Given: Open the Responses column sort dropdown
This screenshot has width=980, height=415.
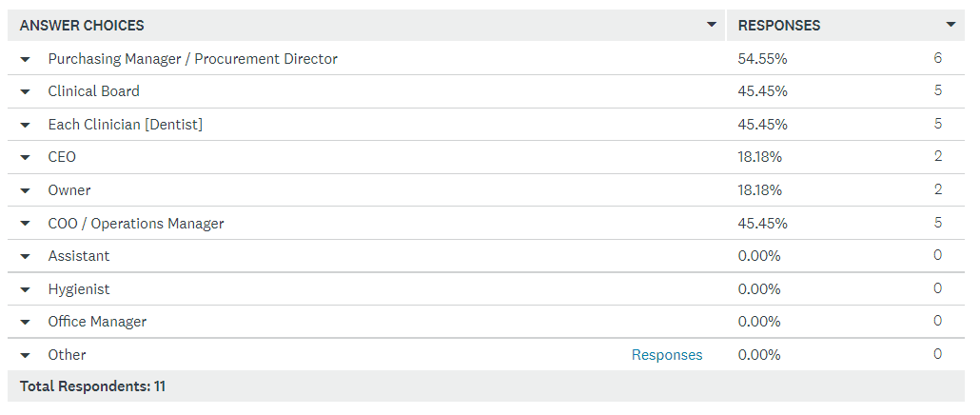Looking at the screenshot, I should pyautogui.click(x=951, y=25).
